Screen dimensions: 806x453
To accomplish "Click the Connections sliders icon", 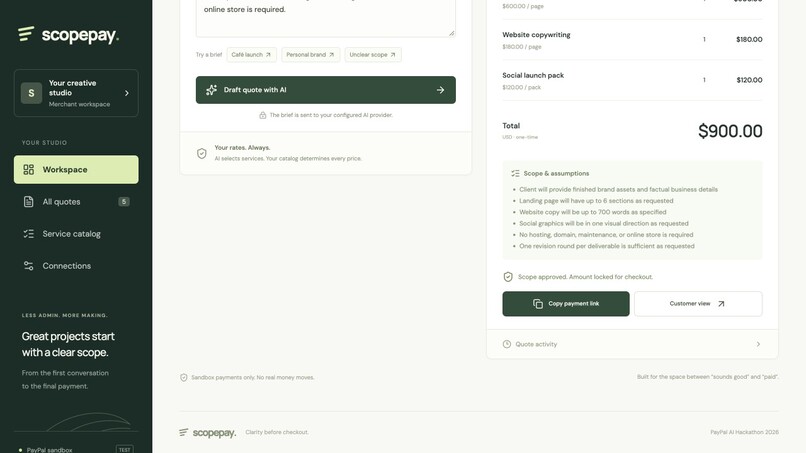I will click(29, 266).
